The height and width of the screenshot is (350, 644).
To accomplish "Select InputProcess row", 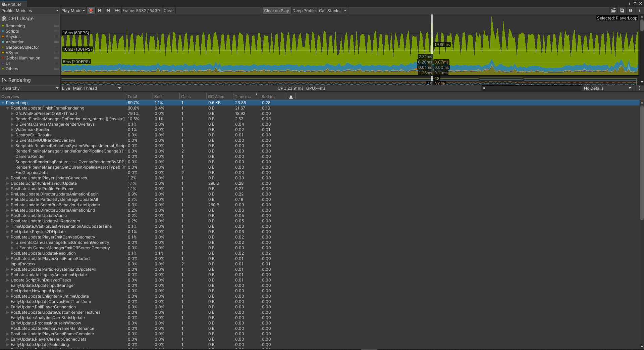I will pyautogui.click(x=320, y=264).
